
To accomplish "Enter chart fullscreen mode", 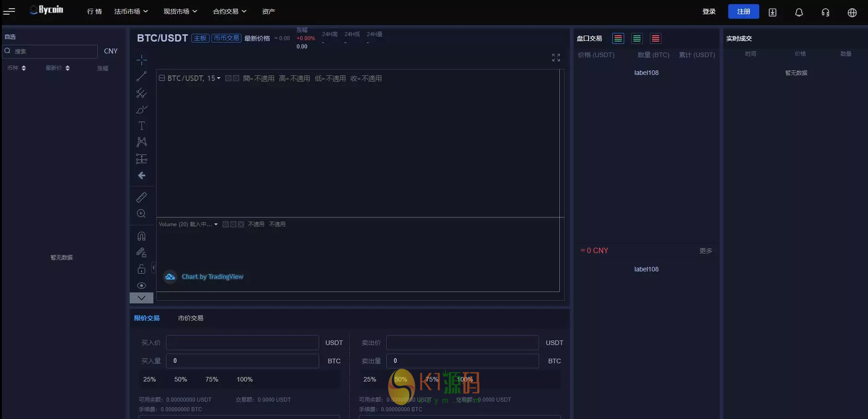I will click(x=556, y=58).
